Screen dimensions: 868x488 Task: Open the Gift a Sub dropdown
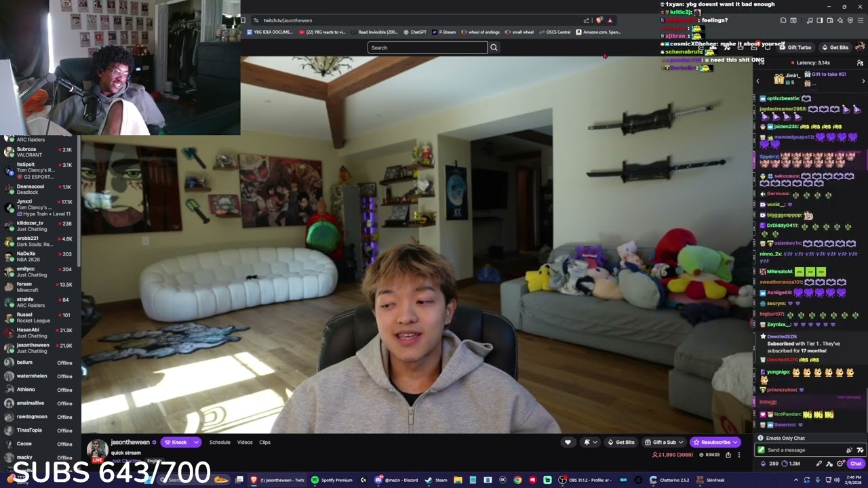664,443
